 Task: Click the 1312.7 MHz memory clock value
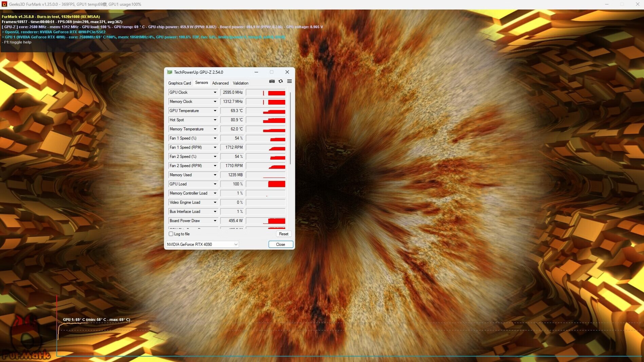[x=232, y=102]
